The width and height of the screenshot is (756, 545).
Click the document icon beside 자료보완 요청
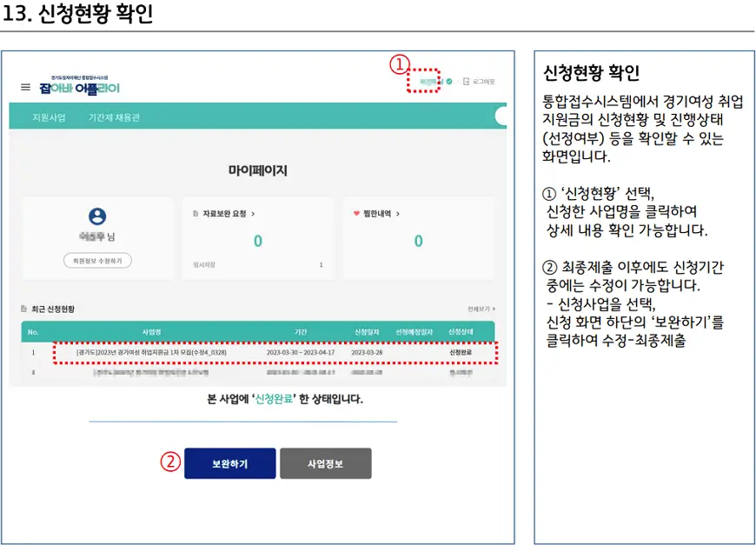coord(196,213)
